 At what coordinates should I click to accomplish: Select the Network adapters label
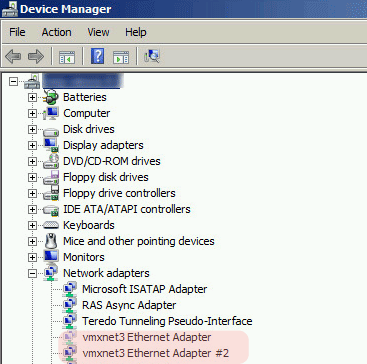[106, 273]
